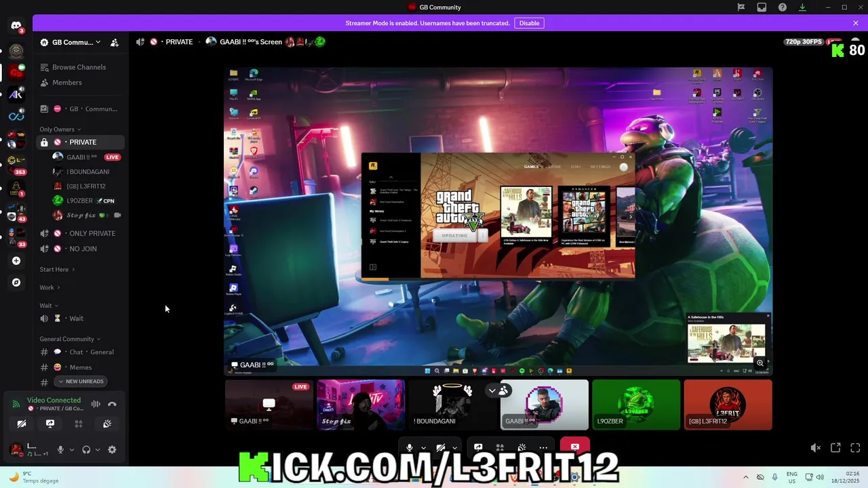Viewport: 868px width, 488px height.
Task: Open soundboard in voice panel
Action: (107, 424)
